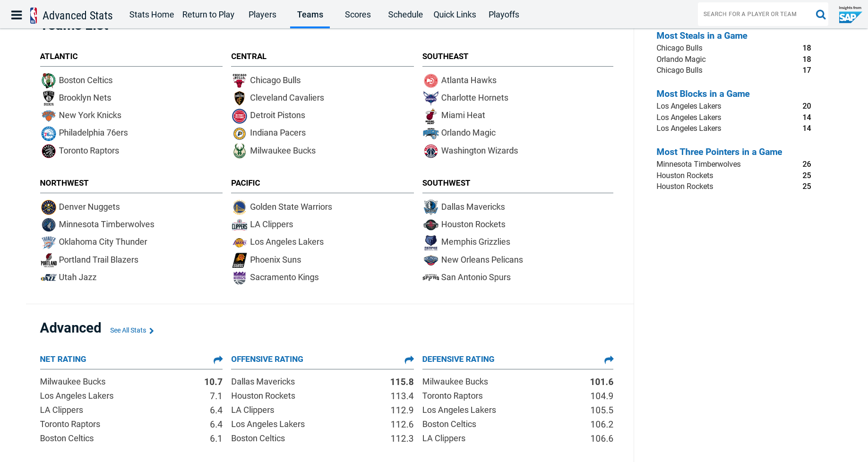Open Most Three Pointers in a Game
The height and width of the screenshot is (462, 868).
tap(719, 152)
